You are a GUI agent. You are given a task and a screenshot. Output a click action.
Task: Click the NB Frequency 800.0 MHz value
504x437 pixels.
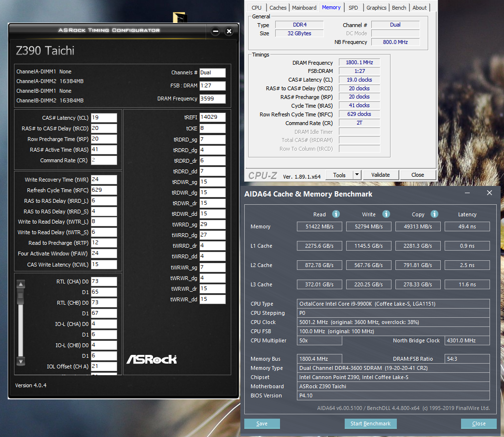[x=395, y=42]
